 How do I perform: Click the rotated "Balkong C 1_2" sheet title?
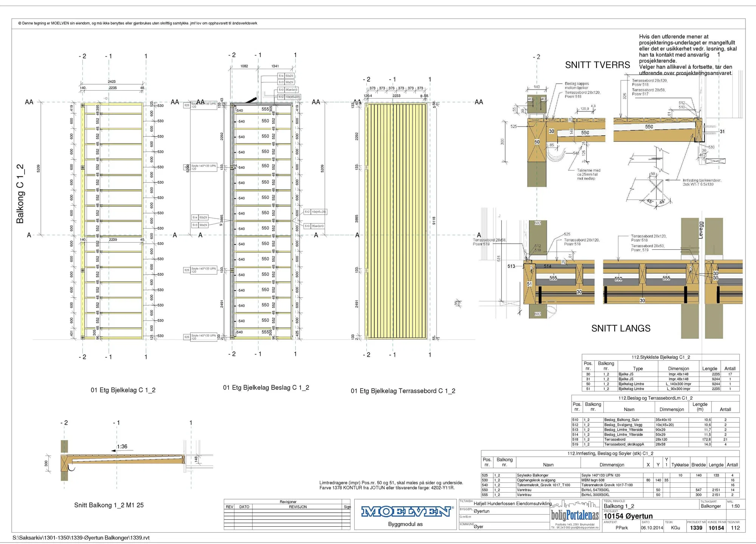click(x=20, y=193)
